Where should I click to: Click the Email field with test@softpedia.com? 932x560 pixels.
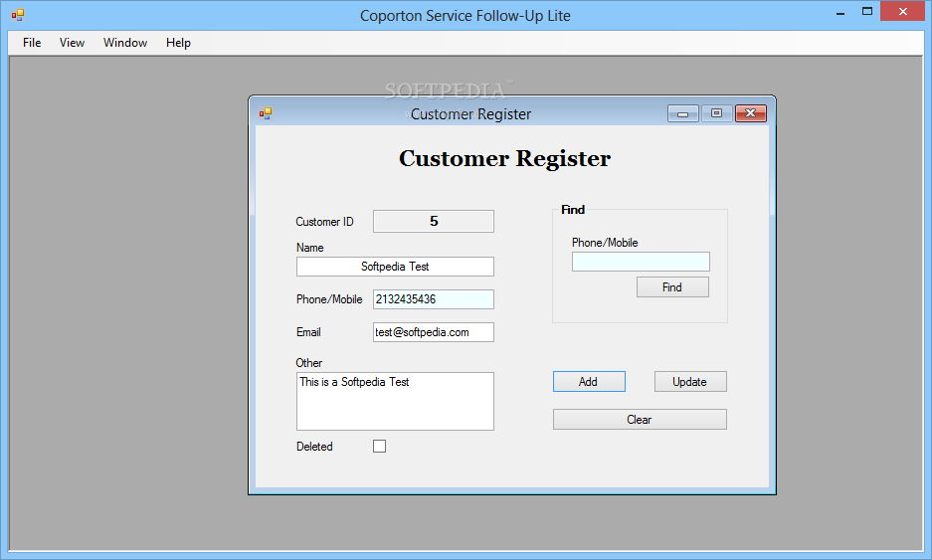pyautogui.click(x=434, y=332)
